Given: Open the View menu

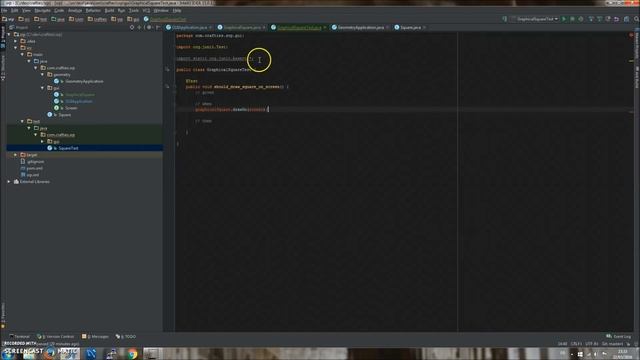Looking at the screenshot, I should 26,10.
